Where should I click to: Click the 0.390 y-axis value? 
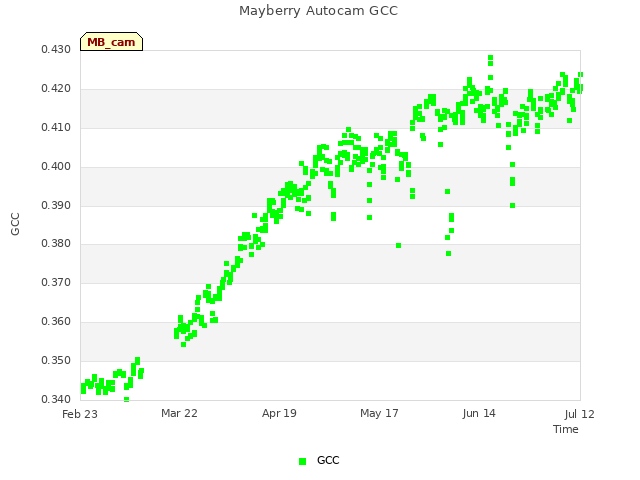[x=56, y=205]
